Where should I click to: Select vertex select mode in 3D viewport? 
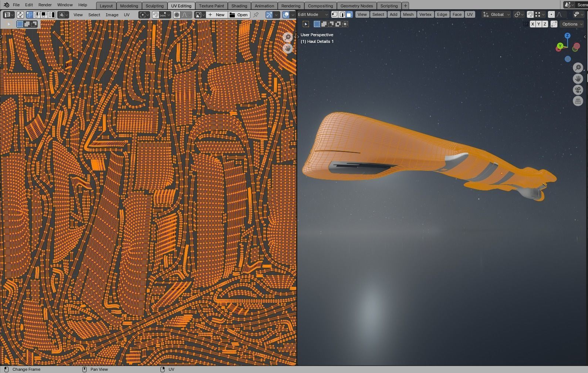335,14
